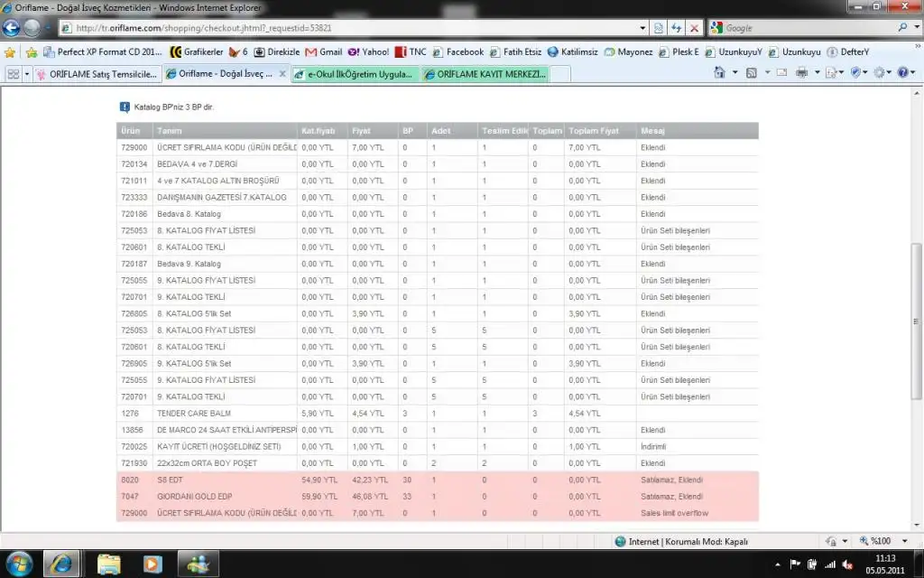Open the ORİFLAME KAYIT MERKEZİ tab
This screenshot has width=924, height=578.
coord(485,74)
